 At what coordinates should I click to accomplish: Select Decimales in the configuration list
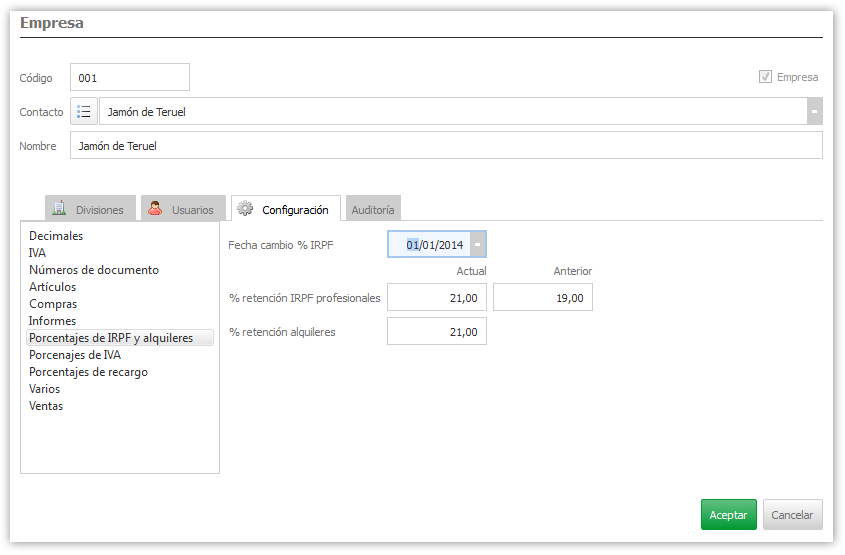coord(56,236)
